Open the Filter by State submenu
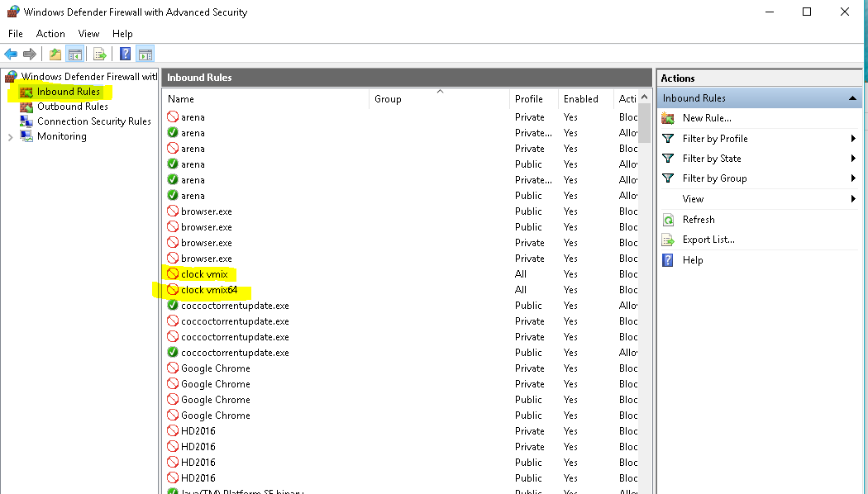Viewport: 868px width, 494px height. [712, 159]
